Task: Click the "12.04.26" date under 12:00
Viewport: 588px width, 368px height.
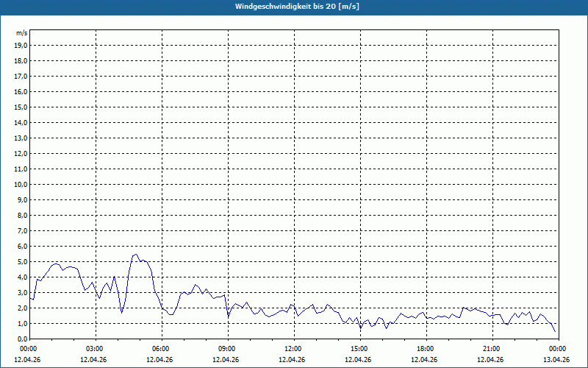Action: pyautogui.click(x=292, y=360)
